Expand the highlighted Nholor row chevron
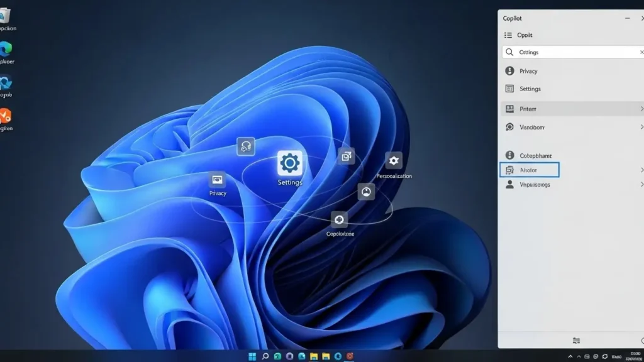The height and width of the screenshot is (362, 644). pos(641,170)
